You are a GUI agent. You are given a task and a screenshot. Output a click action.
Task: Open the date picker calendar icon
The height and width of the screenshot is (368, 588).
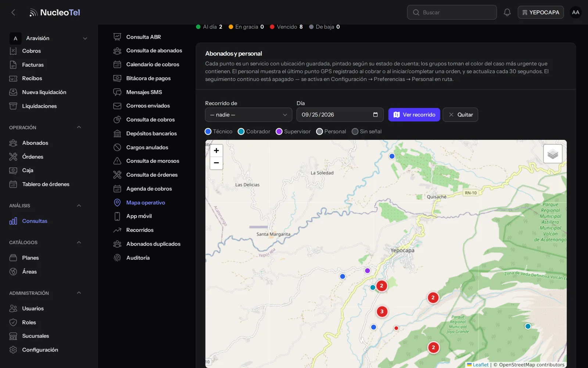[x=375, y=115]
